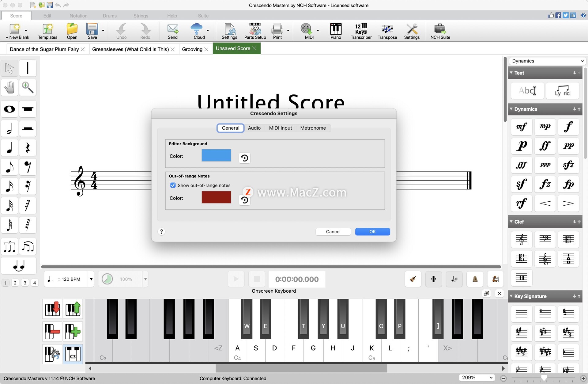Open Keys Transcriber tool
588x384 pixels.
click(361, 31)
